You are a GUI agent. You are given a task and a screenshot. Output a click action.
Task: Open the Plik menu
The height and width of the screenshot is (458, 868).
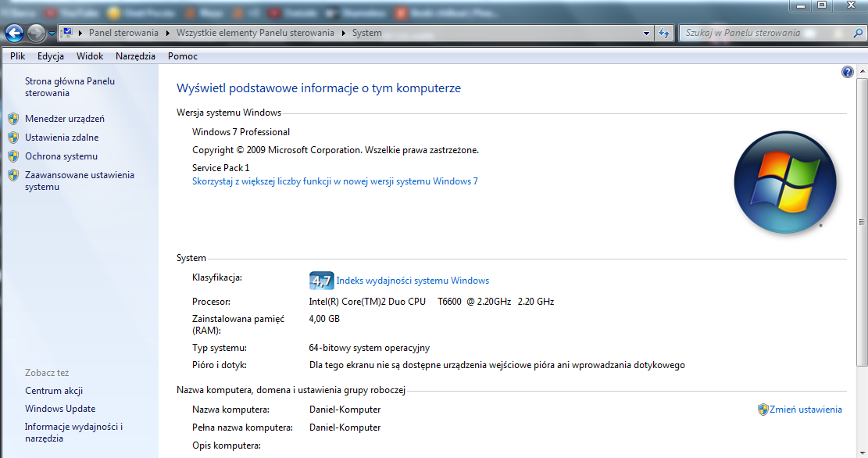[18, 56]
